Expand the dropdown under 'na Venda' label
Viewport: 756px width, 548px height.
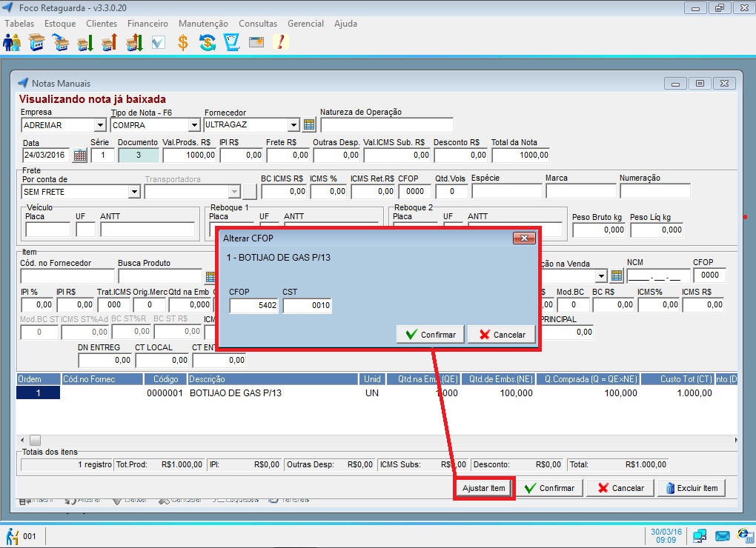click(601, 276)
